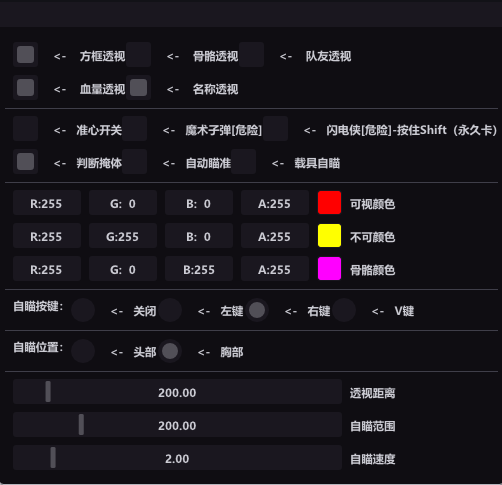The image size is (502, 485).
Task: Click the 自瞄范围 slider handle
Action: pyautogui.click(x=81, y=425)
